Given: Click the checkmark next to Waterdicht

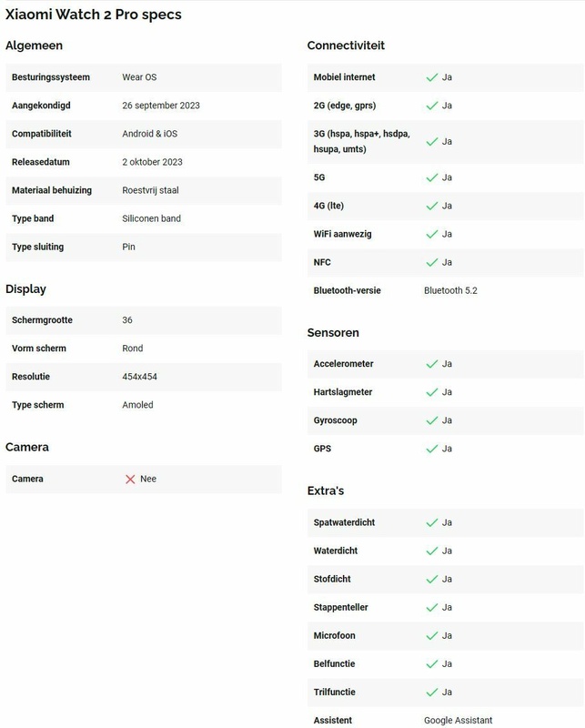Looking at the screenshot, I should pos(432,551).
